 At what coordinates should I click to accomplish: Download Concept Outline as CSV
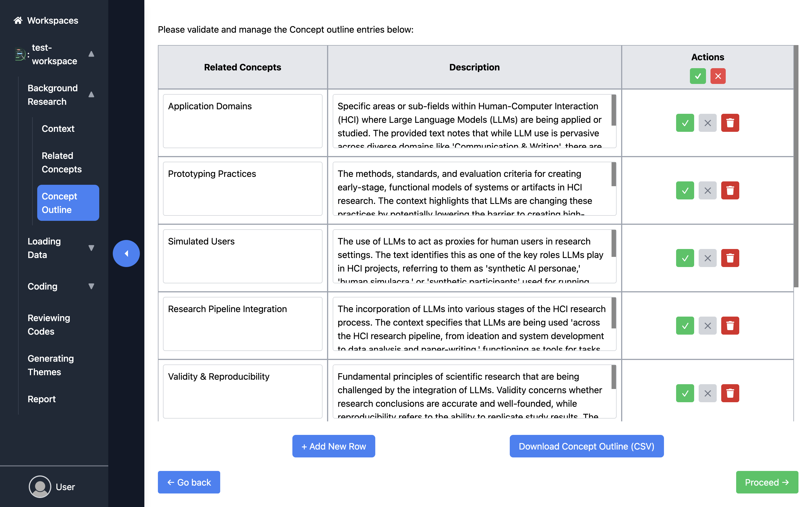586,446
